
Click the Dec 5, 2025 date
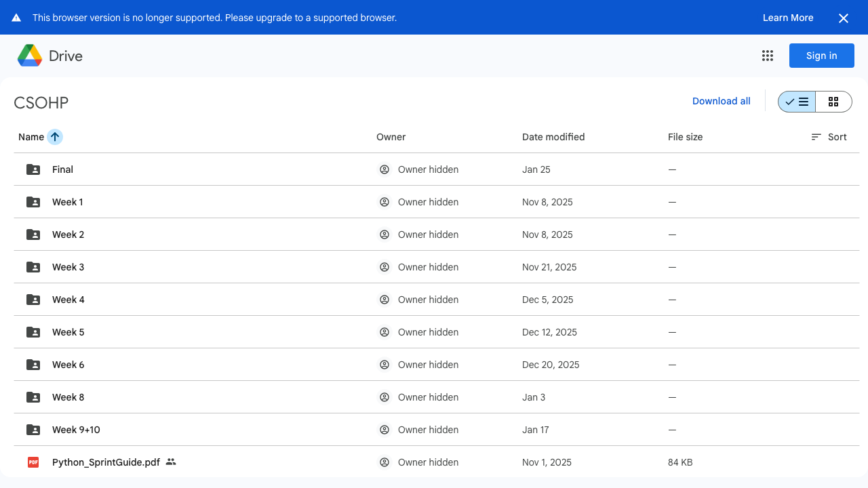pos(548,300)
